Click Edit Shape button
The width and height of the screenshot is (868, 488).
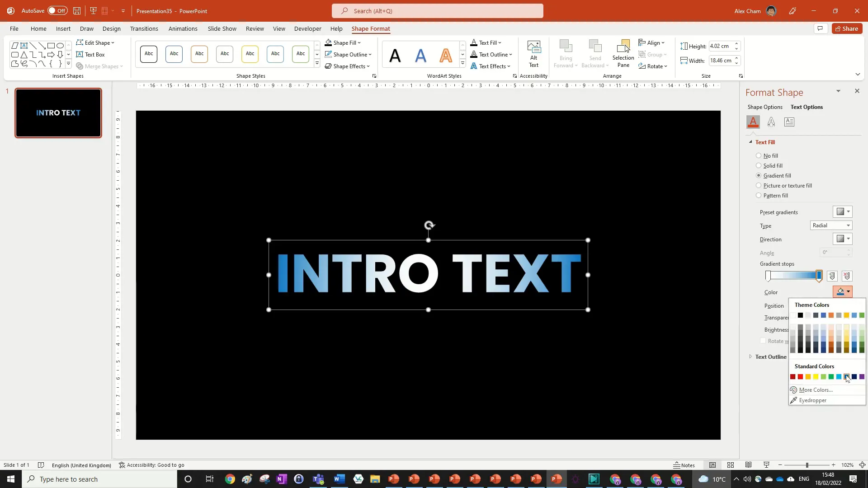95,43
